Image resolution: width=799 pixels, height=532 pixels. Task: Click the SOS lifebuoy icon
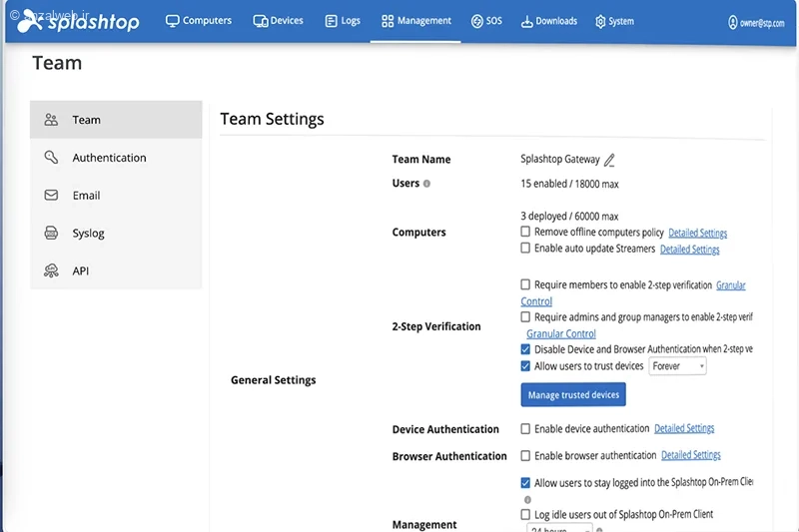[x=476, y=21]
